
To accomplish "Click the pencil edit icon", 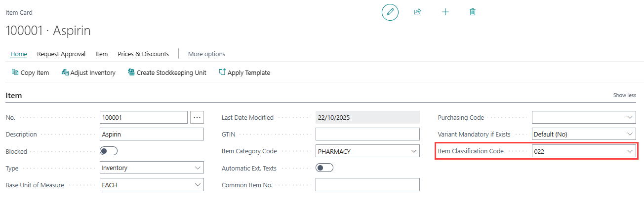I will [390, 12].
